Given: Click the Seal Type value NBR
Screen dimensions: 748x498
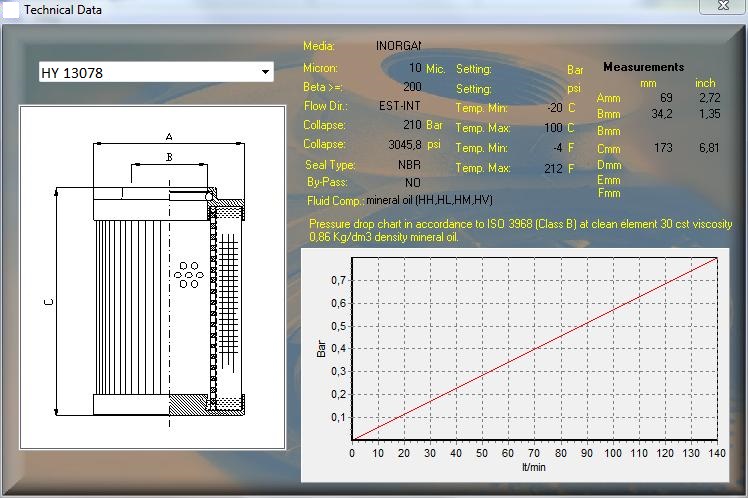Looking at the screenshot, I should coord(409,164).
